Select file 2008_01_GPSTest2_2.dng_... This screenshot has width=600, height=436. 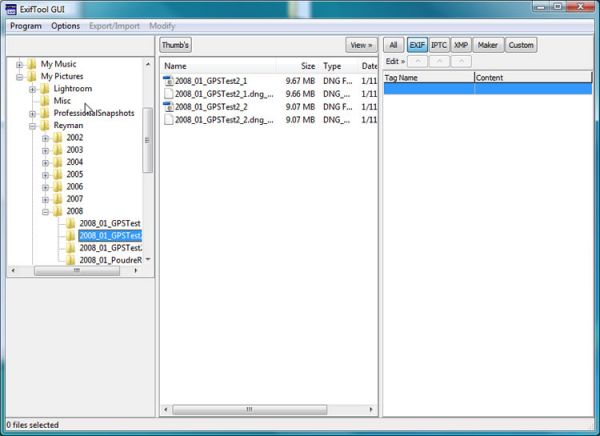pos(224,120)
